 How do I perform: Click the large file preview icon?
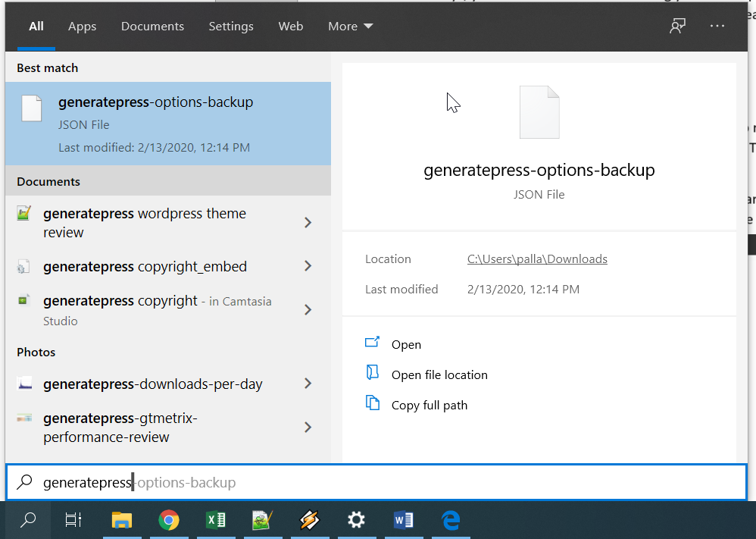539,112
